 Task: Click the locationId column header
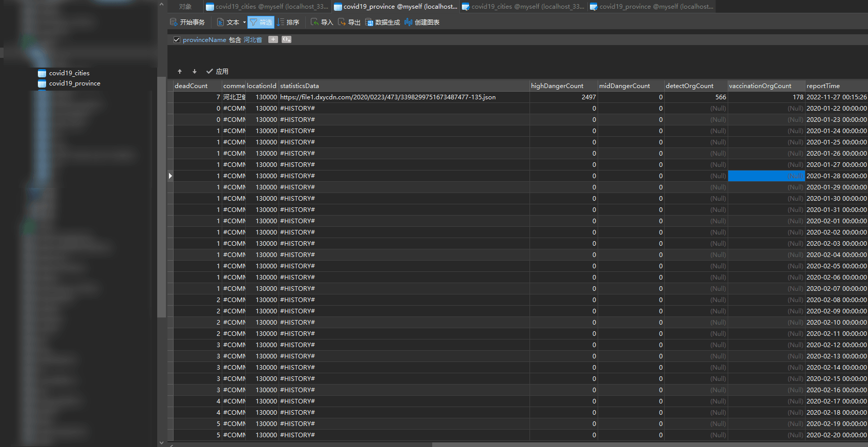click(262, 86)
